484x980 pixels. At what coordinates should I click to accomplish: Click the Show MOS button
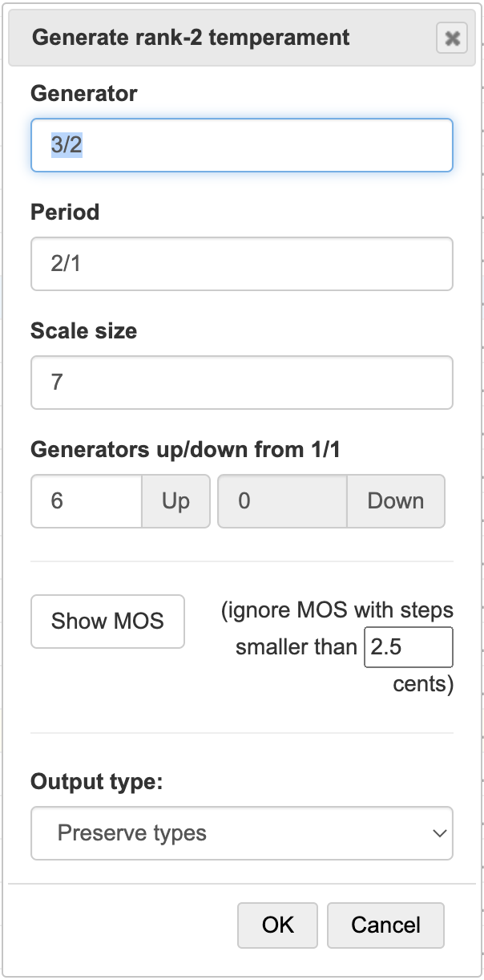107,621
